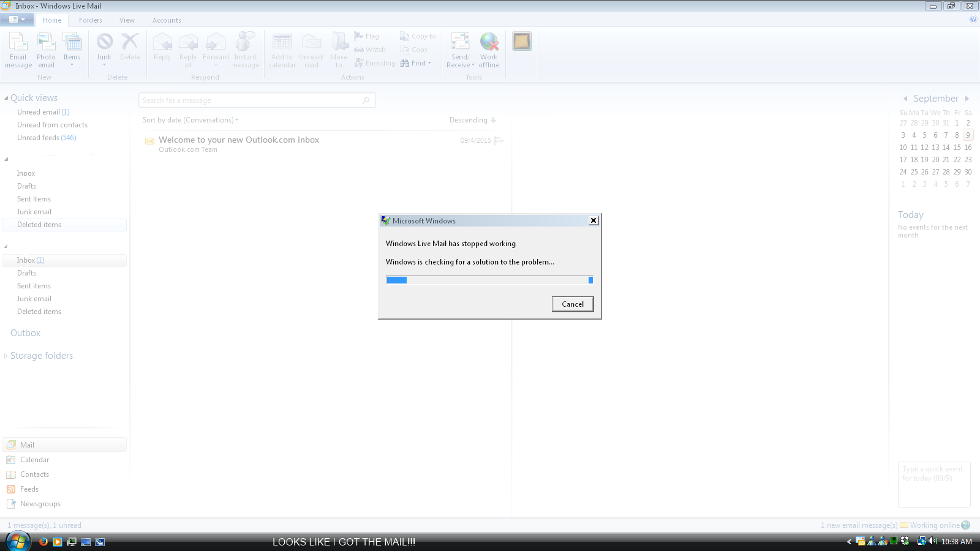Open the Outbox folder
This screenshot has width=980, height=551.
[x=25, y=333]
